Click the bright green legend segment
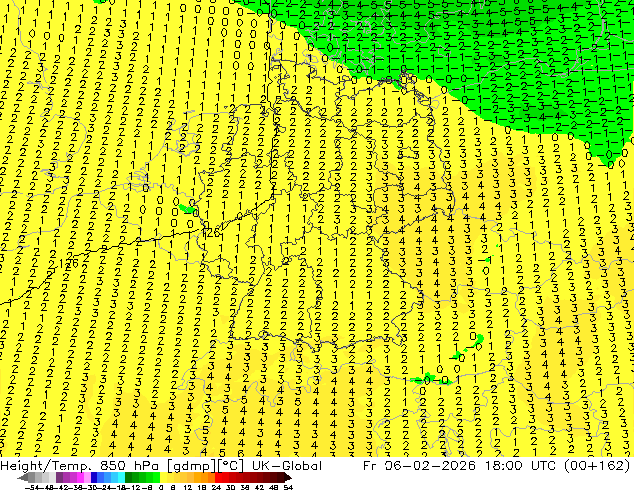This screenshot has width=634, height=490. pyautogui.click(x=156, y=478)
